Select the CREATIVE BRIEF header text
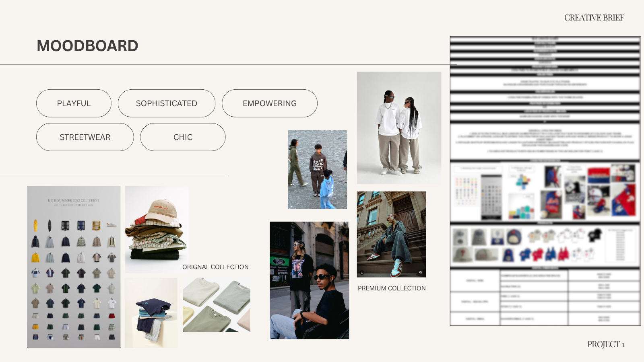644x362 pixels. (x=594, y=18)
